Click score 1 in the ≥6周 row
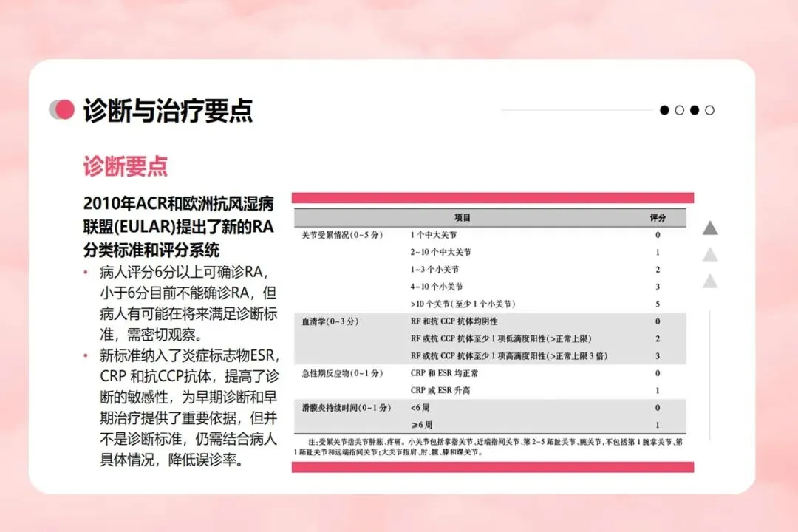Screen dimensions: 798x532 click(x=658, y=425)
